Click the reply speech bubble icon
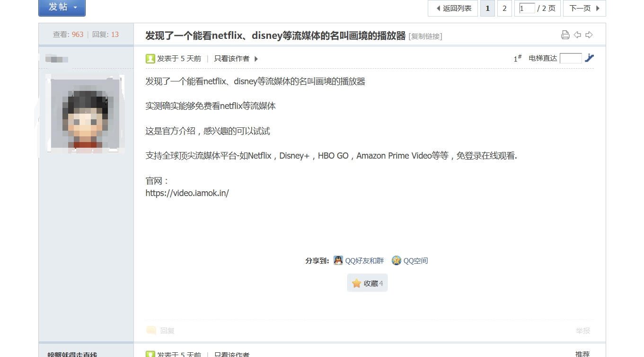The height and width of the screenshot is (357, 644). point(151,330)
